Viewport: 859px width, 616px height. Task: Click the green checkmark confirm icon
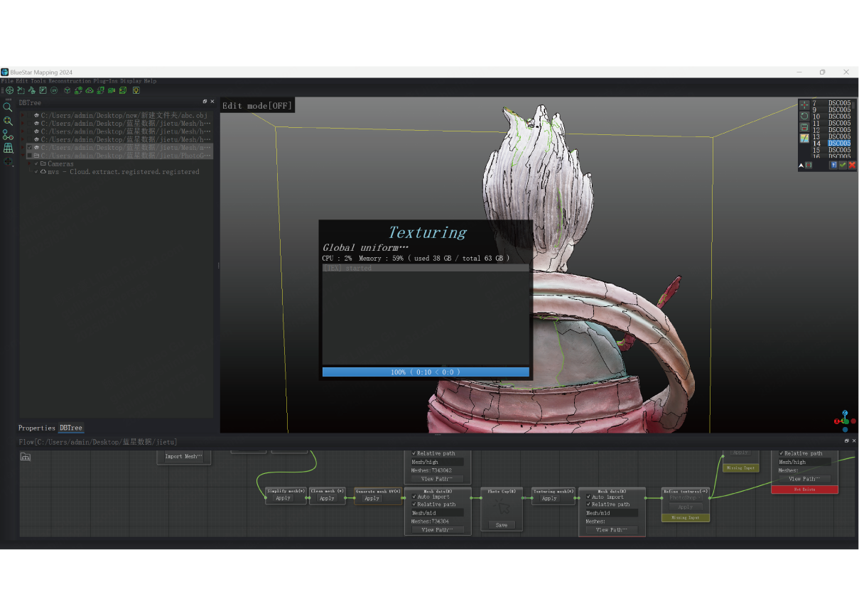pyautogui.click(x=843, y=165)
